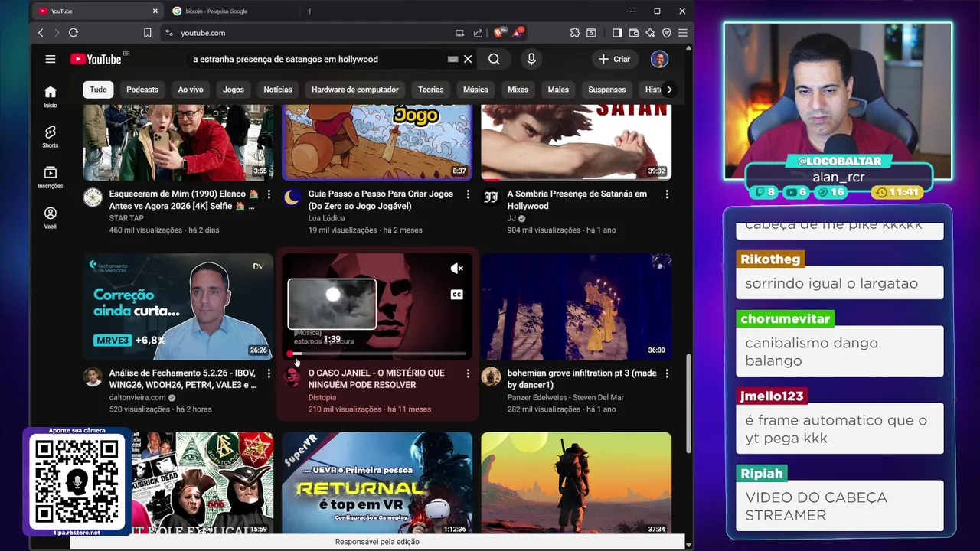Click the search magnifier button
Viewport: 980px width, 551px height.
pos(494,59)
